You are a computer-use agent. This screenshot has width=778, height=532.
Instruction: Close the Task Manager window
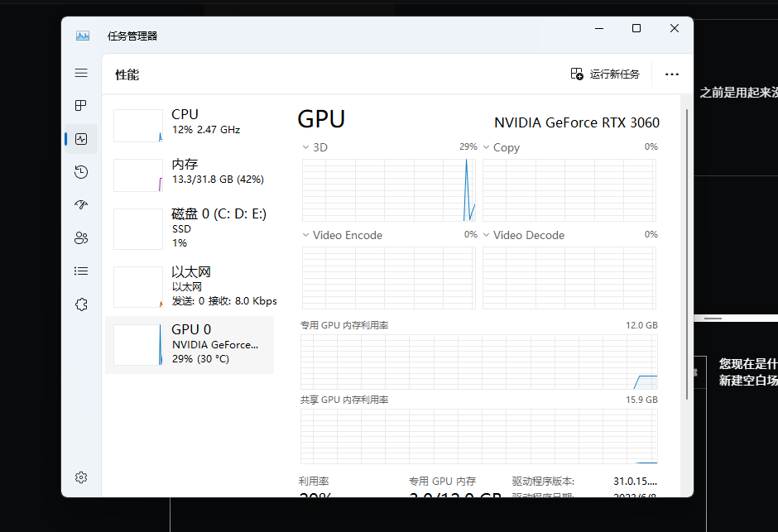(x=675, y=29)
